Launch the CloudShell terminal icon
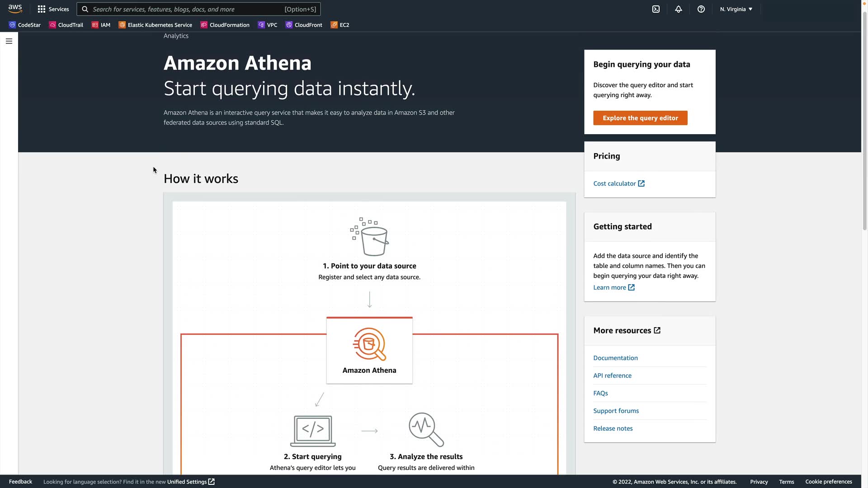This screenshot has width=868, height=488. 656,9
